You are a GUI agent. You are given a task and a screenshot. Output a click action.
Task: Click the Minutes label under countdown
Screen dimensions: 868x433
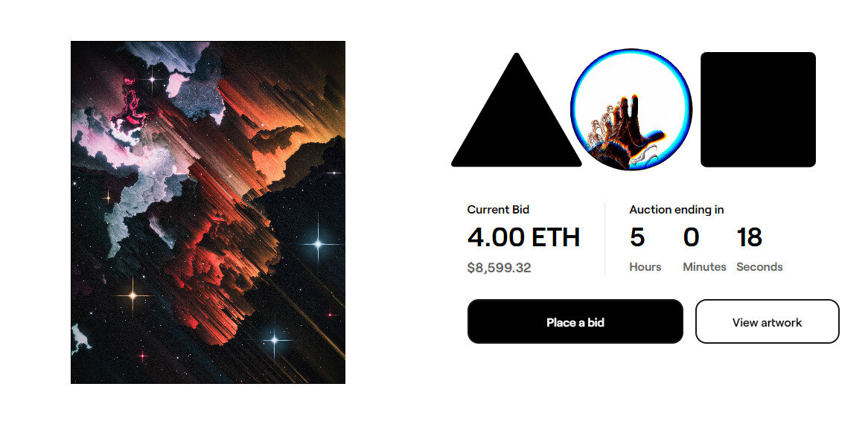click(x=704, y=266)
